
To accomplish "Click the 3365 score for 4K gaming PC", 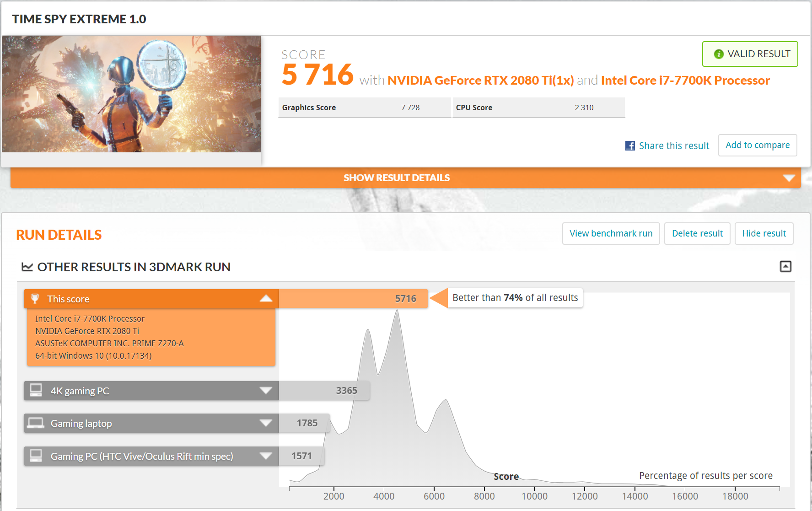I will [x=346, y=391].
